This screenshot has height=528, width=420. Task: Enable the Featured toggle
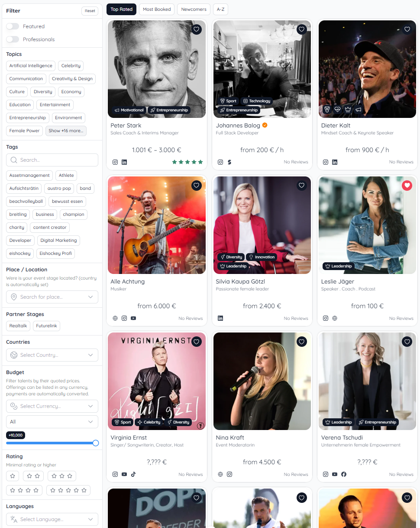tap(13, 26)
